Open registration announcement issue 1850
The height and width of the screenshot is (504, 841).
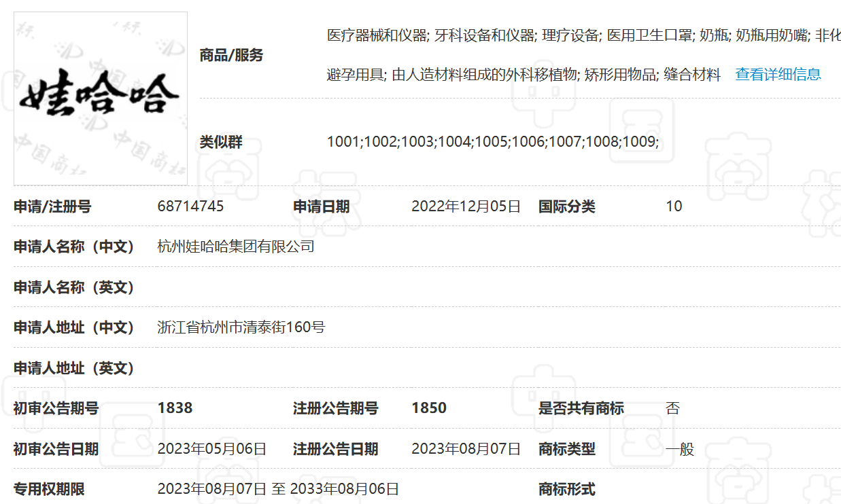coord(429,408)
